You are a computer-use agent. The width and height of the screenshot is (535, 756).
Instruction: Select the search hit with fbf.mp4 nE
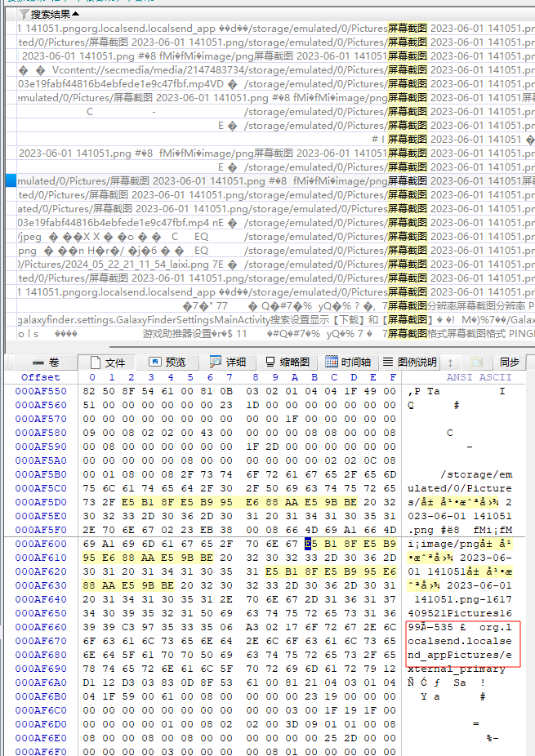(276, 223)
